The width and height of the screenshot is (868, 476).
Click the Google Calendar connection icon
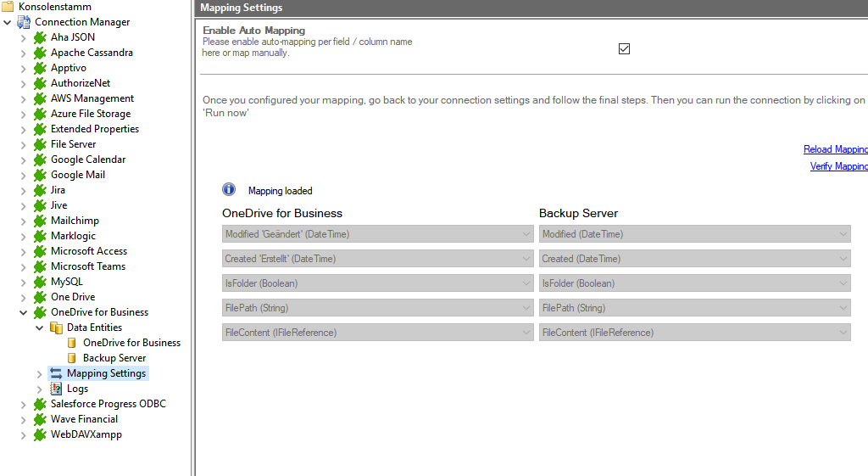coord(40,160)
